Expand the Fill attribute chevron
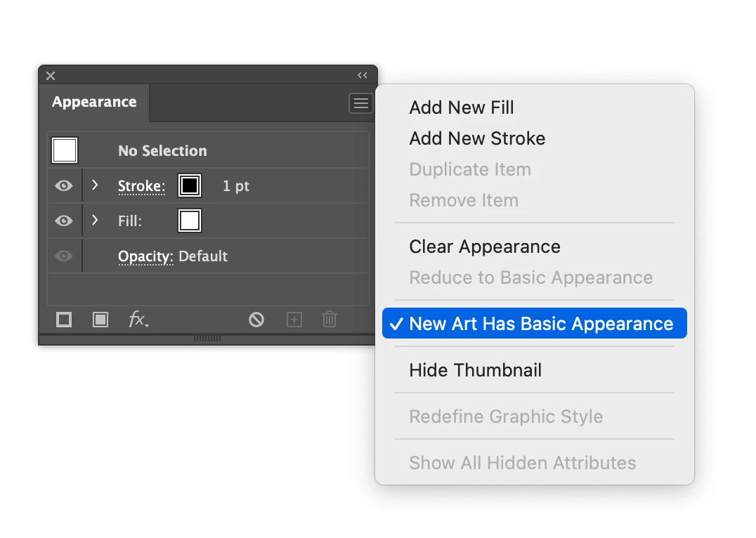 tap(95, 220)
